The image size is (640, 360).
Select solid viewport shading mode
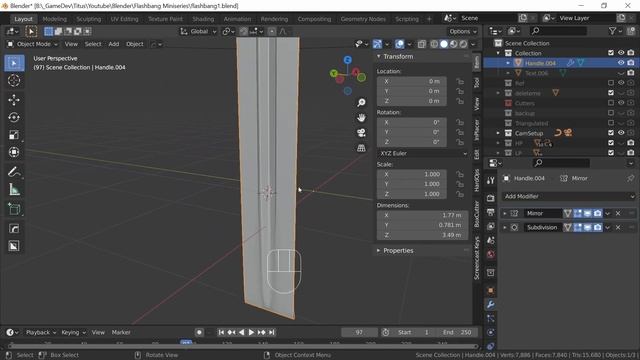444,44
